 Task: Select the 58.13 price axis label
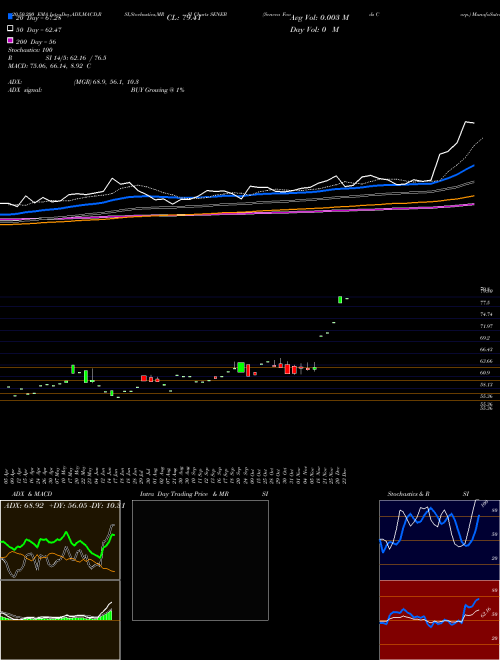pos(486,385)
